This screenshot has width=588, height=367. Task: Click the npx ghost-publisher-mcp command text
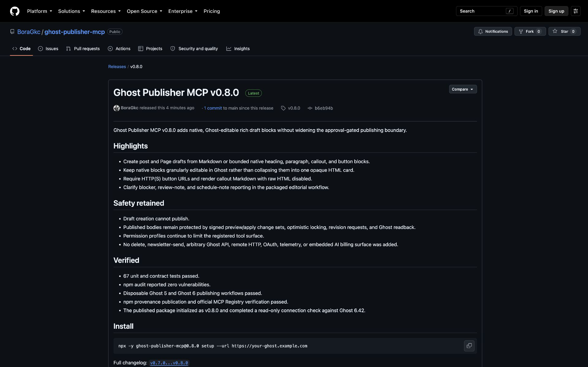(213, 346)
